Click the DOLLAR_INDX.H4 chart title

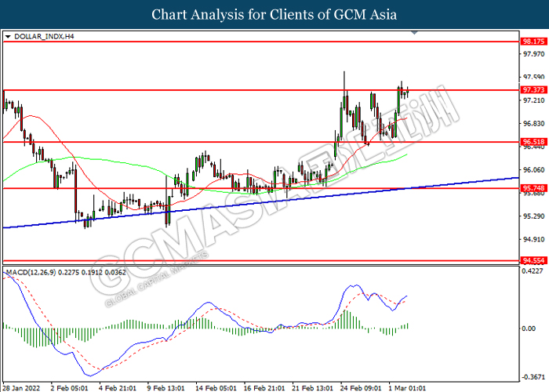point(44,36)
